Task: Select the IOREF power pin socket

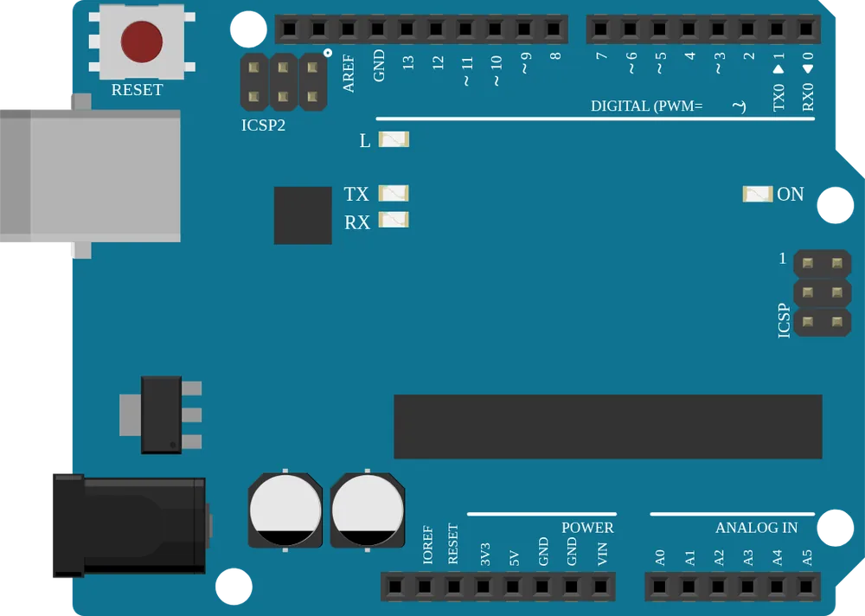Action: point(425,587)
